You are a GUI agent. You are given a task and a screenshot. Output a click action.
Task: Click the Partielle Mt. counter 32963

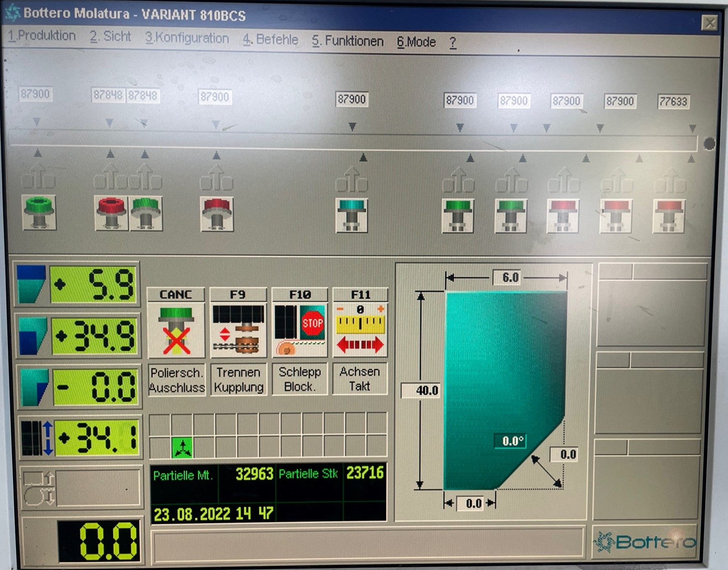tap(254, 474)
